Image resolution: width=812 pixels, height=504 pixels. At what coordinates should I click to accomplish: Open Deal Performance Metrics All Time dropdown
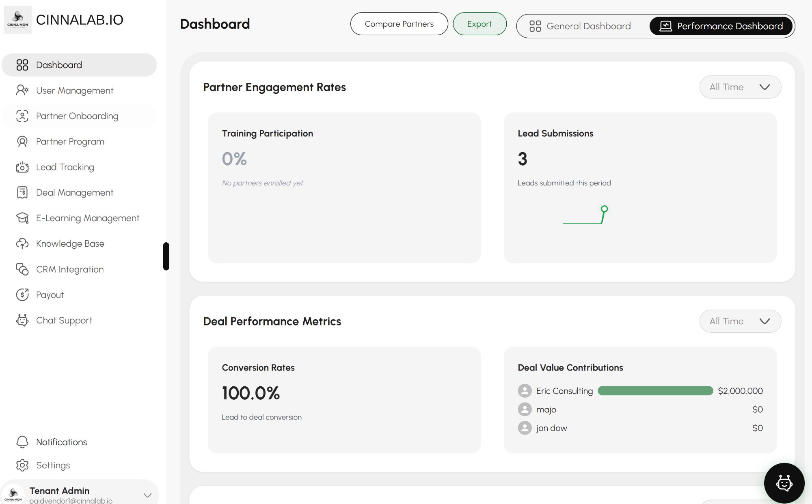(740, 321)
